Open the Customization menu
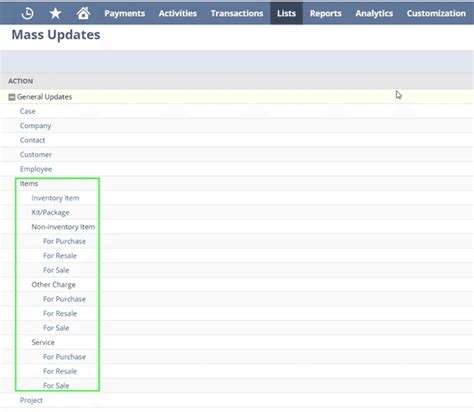The image size is (474, 412). pyautogui.click(x=436, y=13)
